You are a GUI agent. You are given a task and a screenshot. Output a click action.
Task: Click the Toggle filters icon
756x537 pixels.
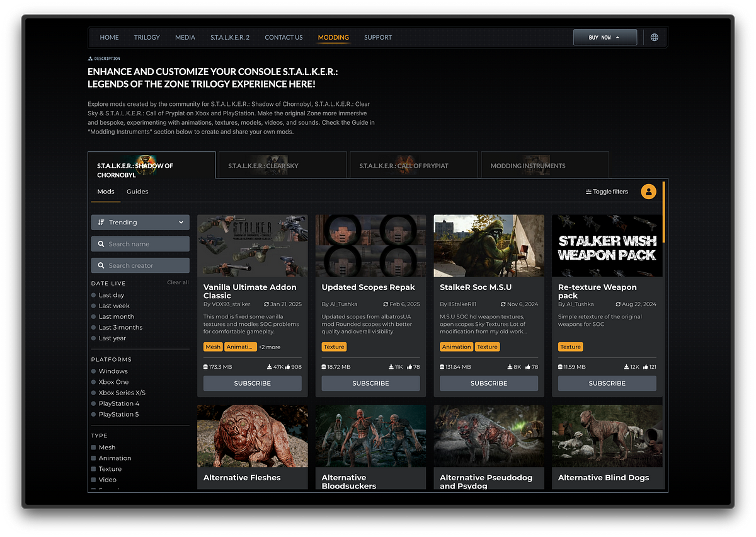[x=588, y=192]
